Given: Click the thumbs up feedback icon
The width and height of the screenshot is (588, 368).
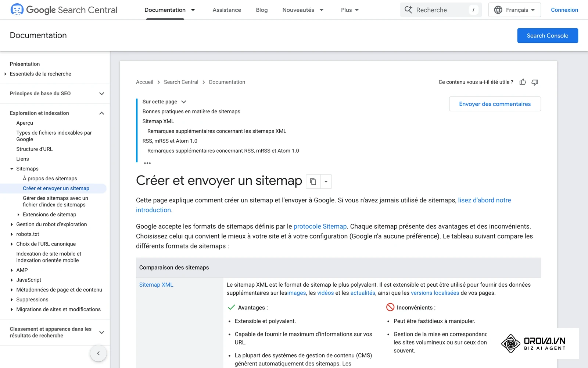Looking at the screenshot, I should click(523, 82).
